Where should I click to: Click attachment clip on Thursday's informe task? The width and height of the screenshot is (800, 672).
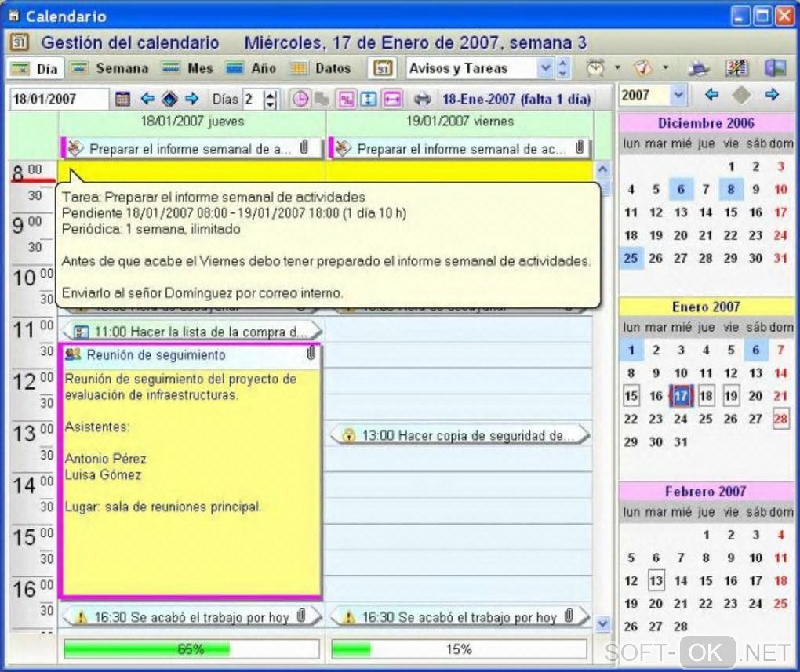(304, 147)
